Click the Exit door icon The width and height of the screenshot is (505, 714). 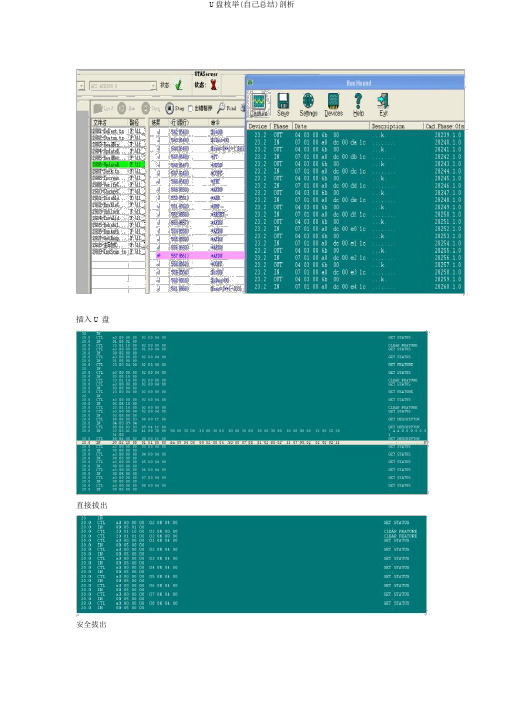pyautogui.click(x=383, y=104)
